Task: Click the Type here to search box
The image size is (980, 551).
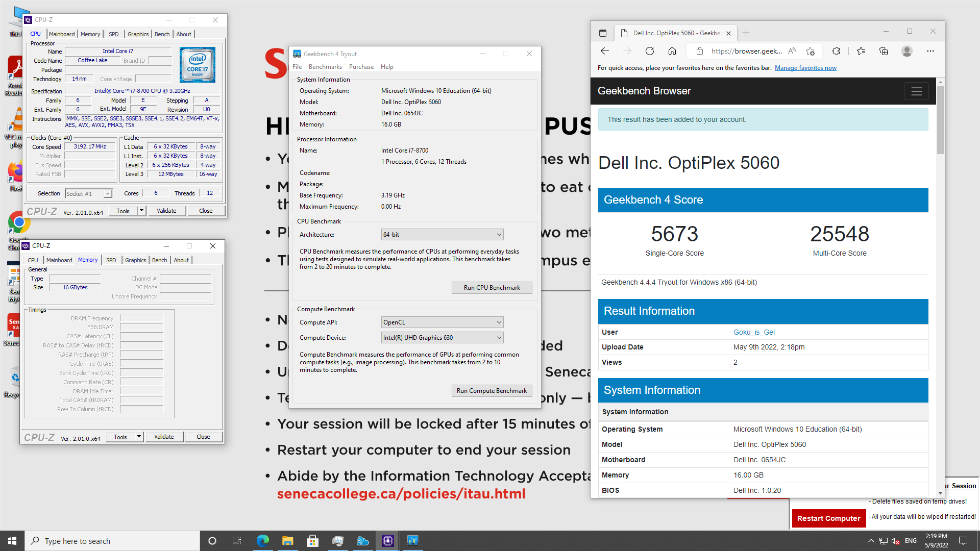Action: point(112,541)
